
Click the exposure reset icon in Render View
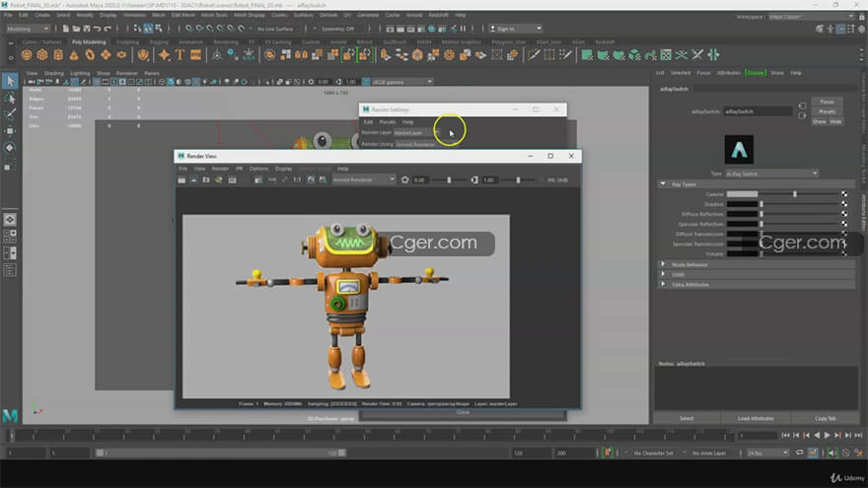404,179
